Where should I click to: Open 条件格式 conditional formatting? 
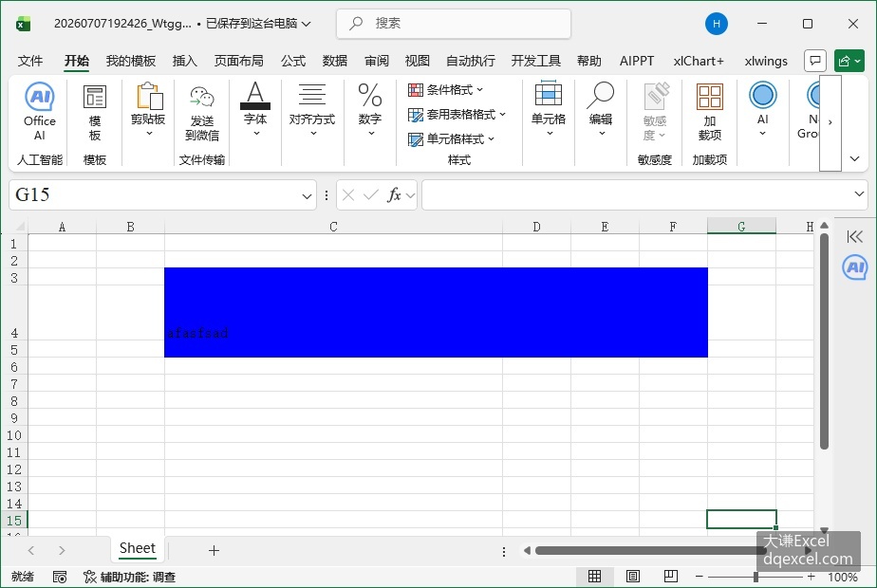click(446, 89)
